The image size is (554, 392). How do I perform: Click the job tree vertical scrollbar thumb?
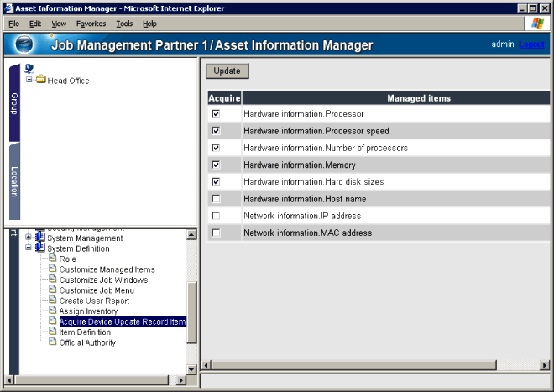(x=191, y=311)
